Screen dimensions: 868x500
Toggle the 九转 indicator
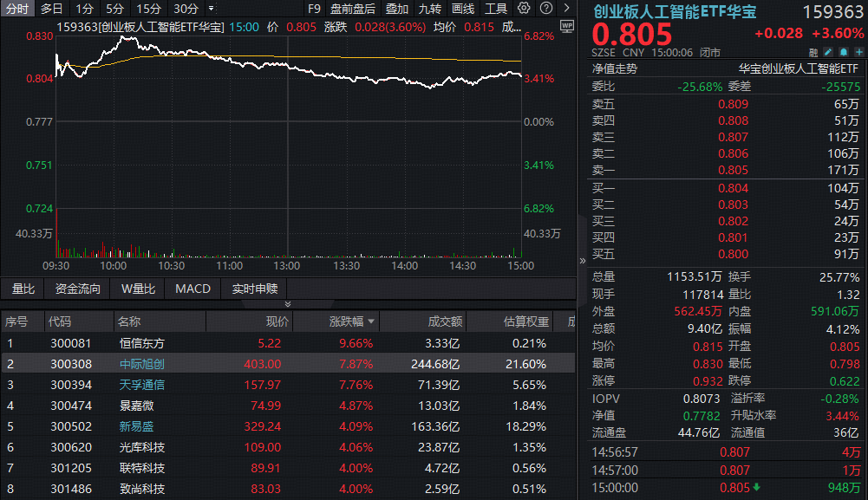coord(429,9)
